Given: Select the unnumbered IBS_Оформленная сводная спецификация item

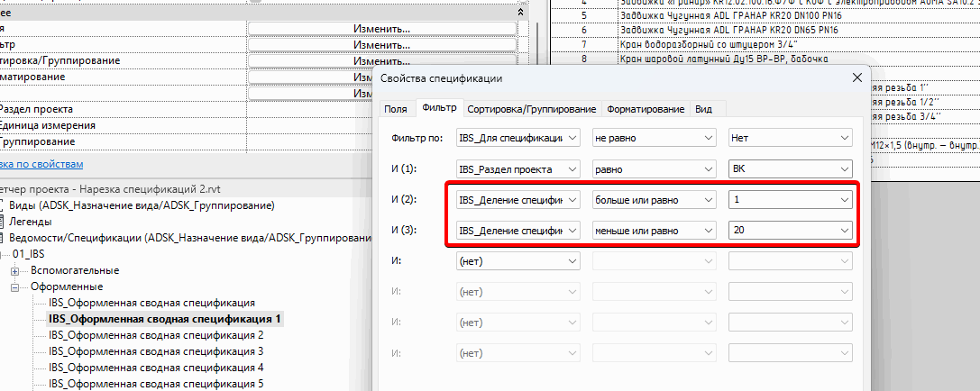Looking at the screenshot, I should tap(151, 303).
